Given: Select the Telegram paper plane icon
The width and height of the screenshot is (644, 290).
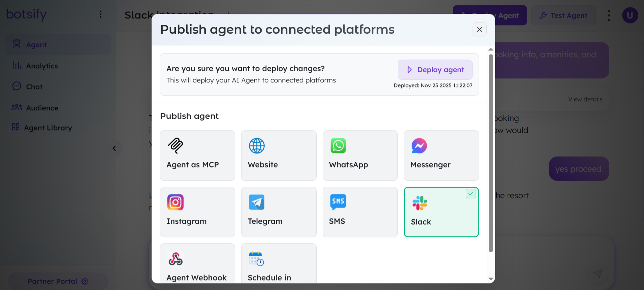Looking at the screenshot, I should (x=257, y=202).
